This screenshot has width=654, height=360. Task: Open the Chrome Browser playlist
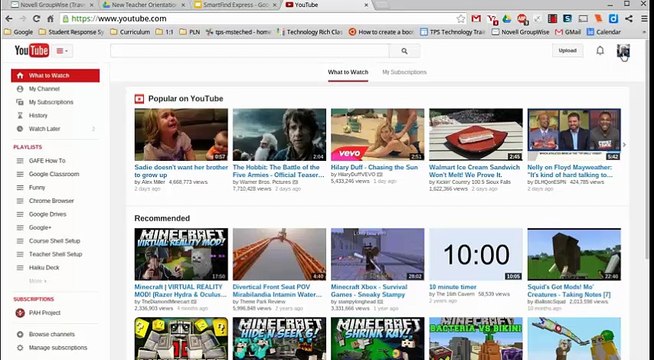(x=51, y=201)
